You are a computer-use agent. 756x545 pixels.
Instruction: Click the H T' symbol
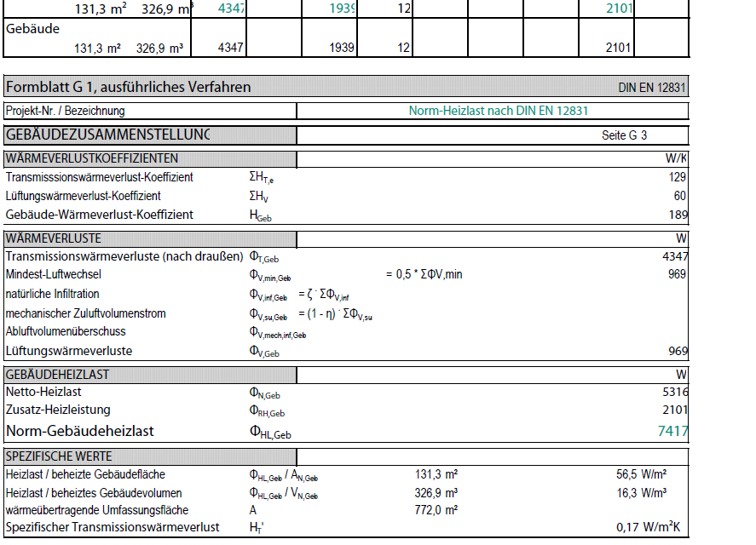pos(257,528)
